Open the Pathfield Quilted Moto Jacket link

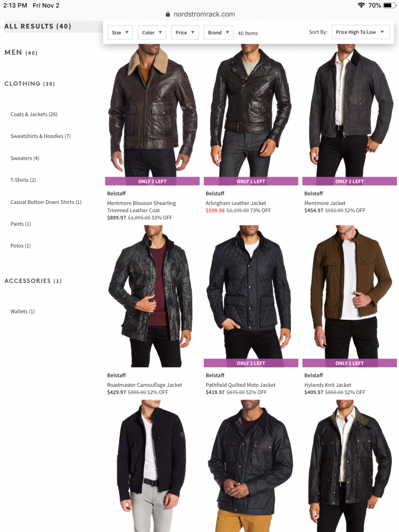tap(241, 385)
